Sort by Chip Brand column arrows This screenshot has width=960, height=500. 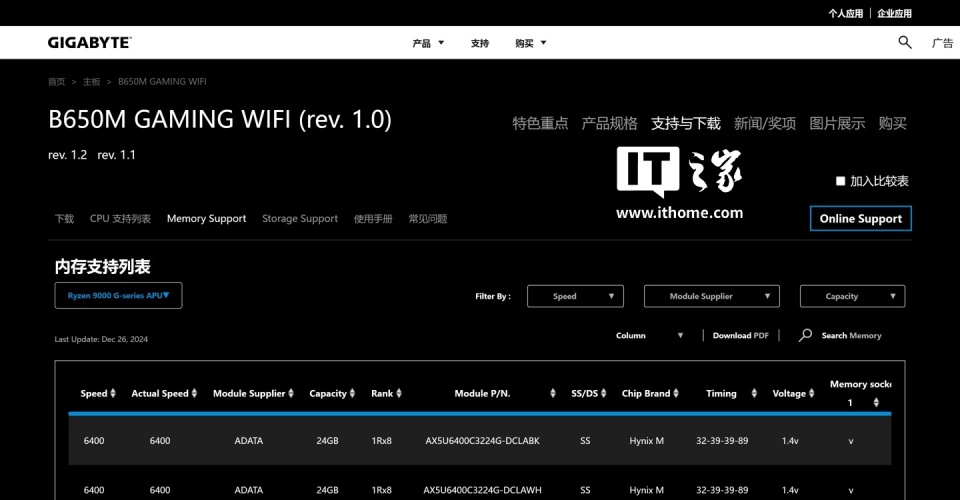pos(676,394)
